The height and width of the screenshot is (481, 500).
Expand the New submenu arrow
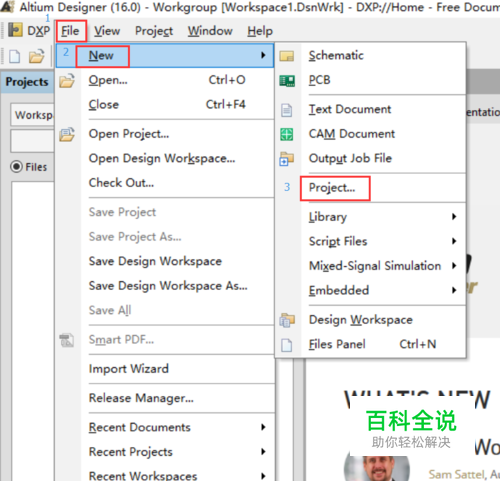[263, 55]
